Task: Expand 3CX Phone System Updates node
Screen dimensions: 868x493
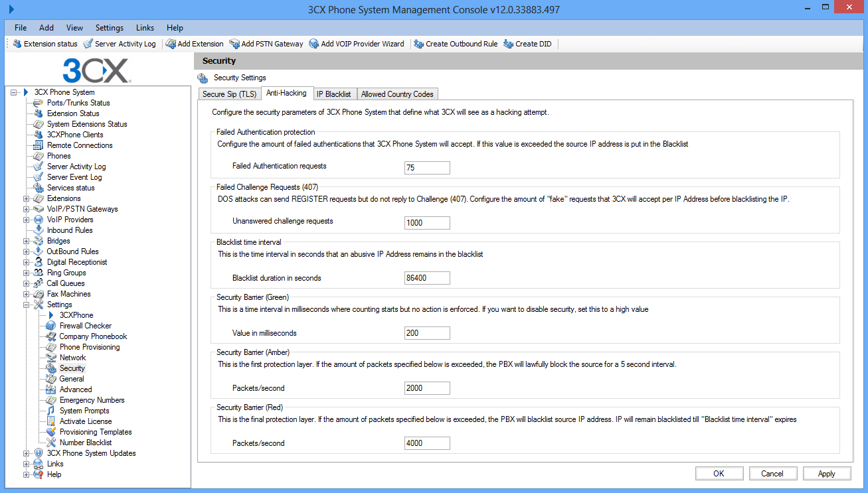Action: click(x=27, y=453)
